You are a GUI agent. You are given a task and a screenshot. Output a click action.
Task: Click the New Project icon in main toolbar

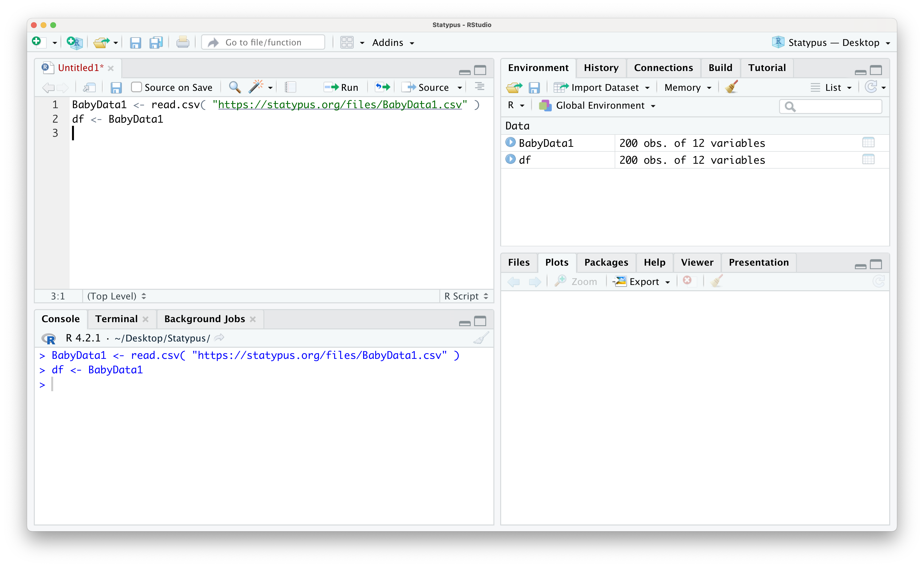[x=74, y=42]
